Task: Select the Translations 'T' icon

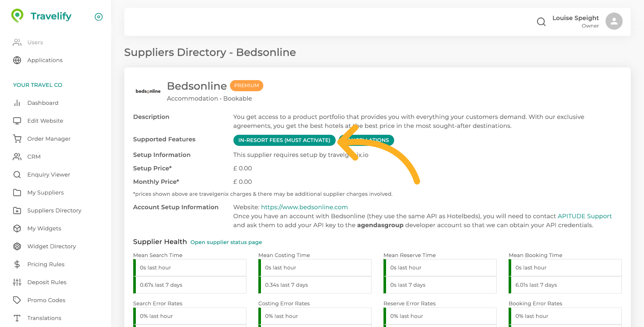Action: click(x=17, y=318)
